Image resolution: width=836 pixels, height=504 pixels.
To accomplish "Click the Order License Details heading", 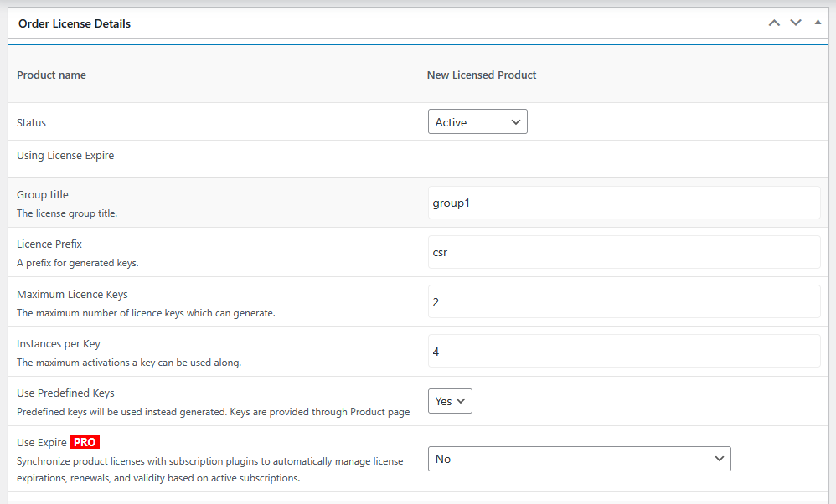I will pyautogui.click(x=75, y=23).
